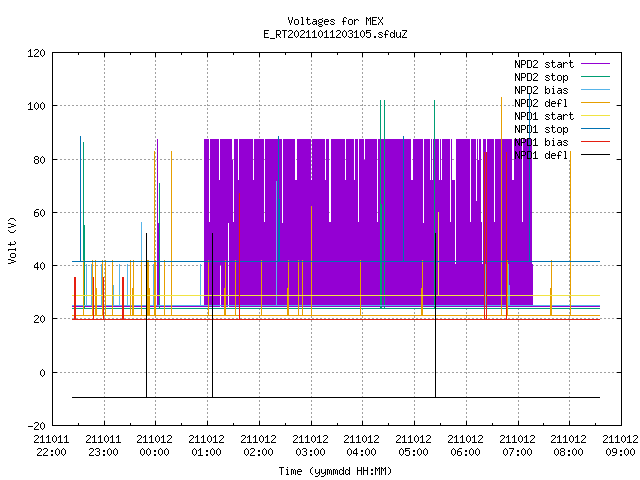
Task: Click the y-axis tick value 120
Action: (x=36, y=53)
